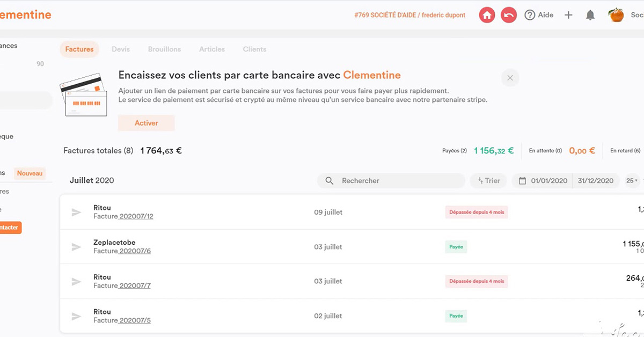Click the plus icon in header

coord(568,15)
